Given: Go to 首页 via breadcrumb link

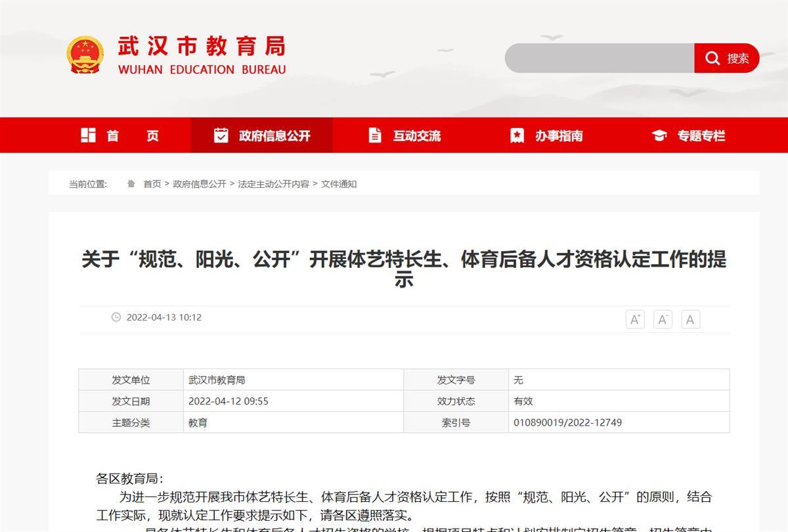Looking at the screenshot, I should point(152,184).
